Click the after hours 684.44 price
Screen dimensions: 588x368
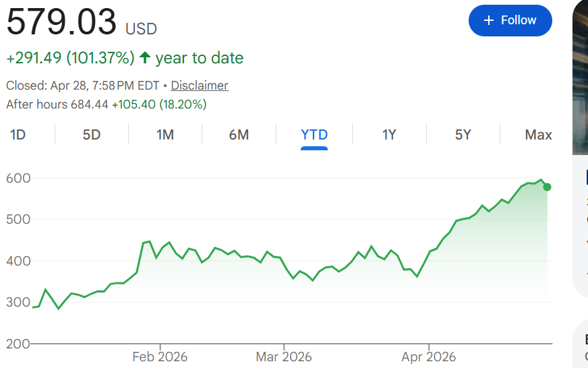pos(90,104)
